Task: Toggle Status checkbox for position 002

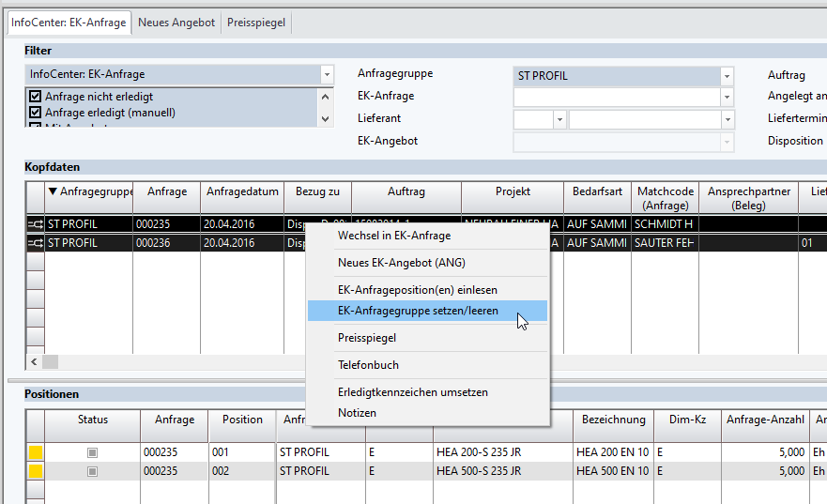Action: 92,470
